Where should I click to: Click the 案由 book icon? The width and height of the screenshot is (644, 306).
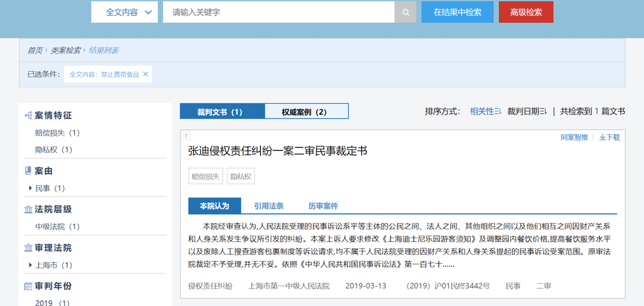[29, 171]
